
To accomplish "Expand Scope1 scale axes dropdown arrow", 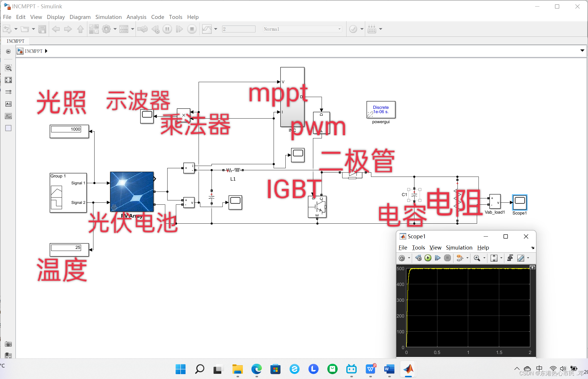I will [x=501, y=258].
